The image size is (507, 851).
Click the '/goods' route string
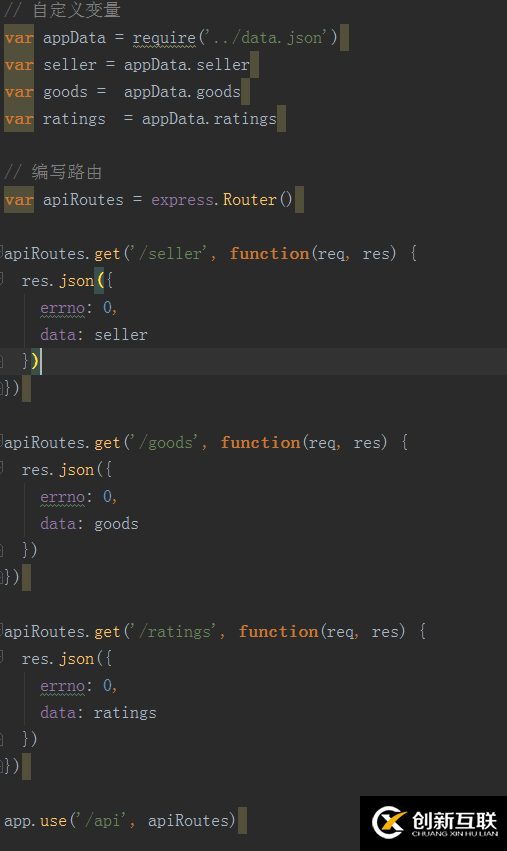coord(166,442)
